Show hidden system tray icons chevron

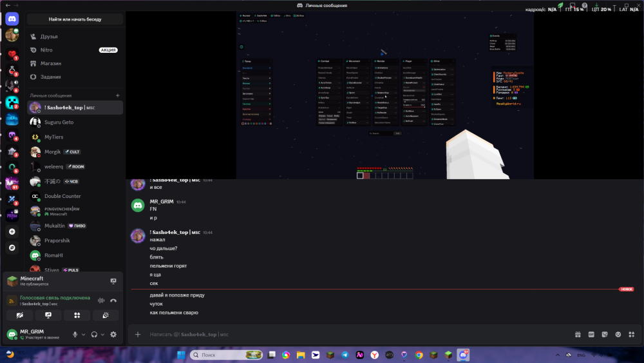click(x=557, y=355)
